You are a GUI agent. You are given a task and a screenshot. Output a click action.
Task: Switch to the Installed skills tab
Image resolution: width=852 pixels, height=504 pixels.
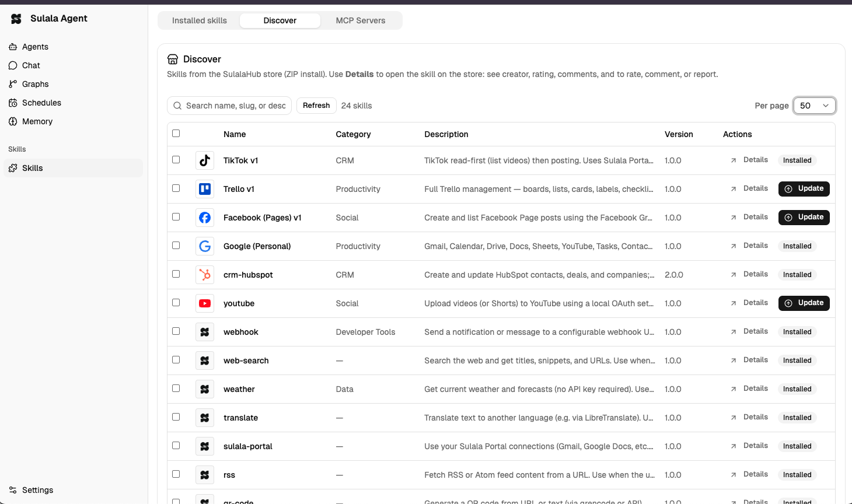tap(200, 20)
